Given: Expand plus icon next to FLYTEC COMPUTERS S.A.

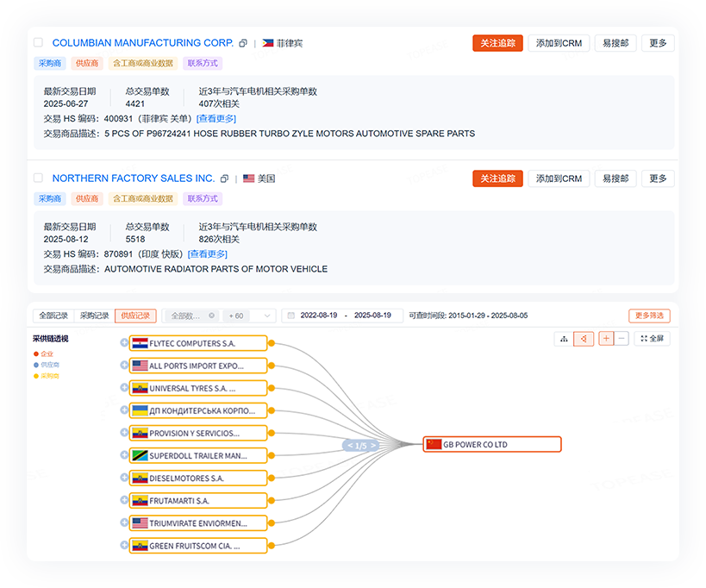Looking at the screenshot, I should [124, 343].
